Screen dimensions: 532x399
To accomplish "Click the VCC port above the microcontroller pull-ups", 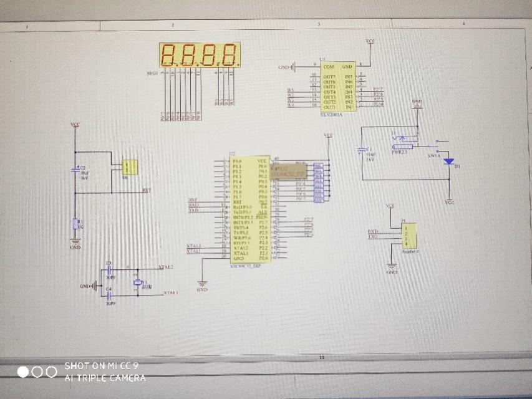I will click(x=328, y=136).
